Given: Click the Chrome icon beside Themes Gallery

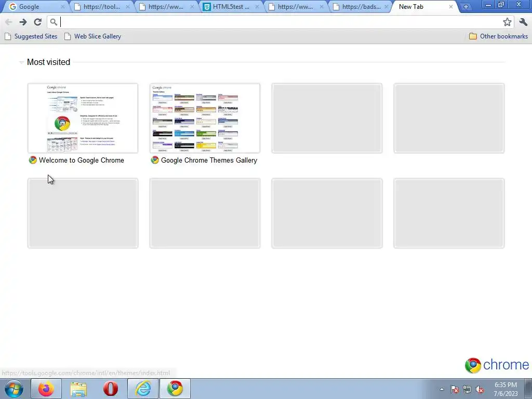Looking at the screenshot, I should (155, 160).
